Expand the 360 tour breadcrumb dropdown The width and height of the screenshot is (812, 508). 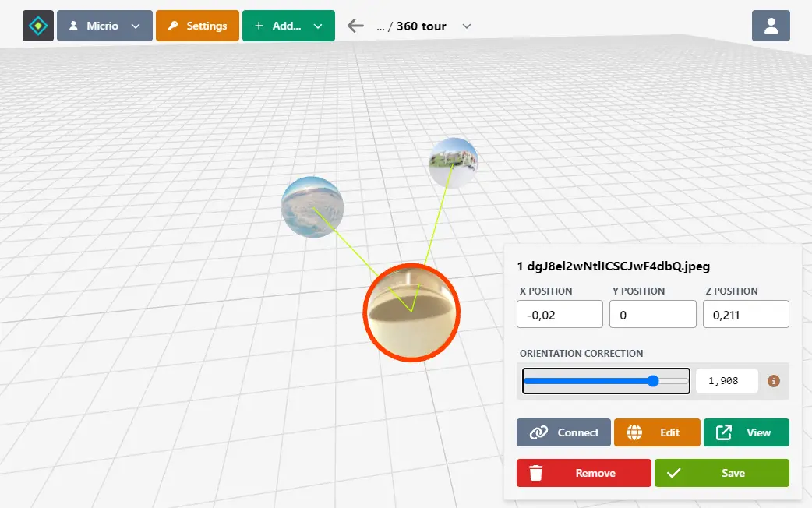(x=466, y=26)
